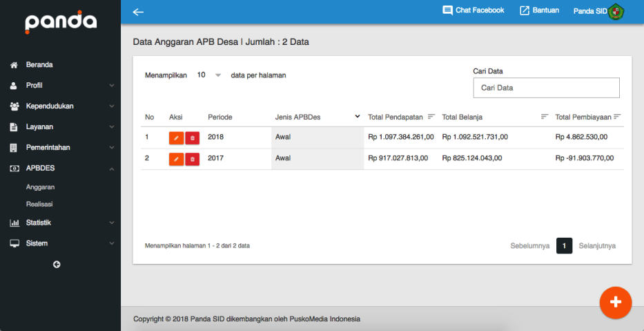Collapse the APBDES menu chevron
The image size is (644, 331).
[112, 169]
